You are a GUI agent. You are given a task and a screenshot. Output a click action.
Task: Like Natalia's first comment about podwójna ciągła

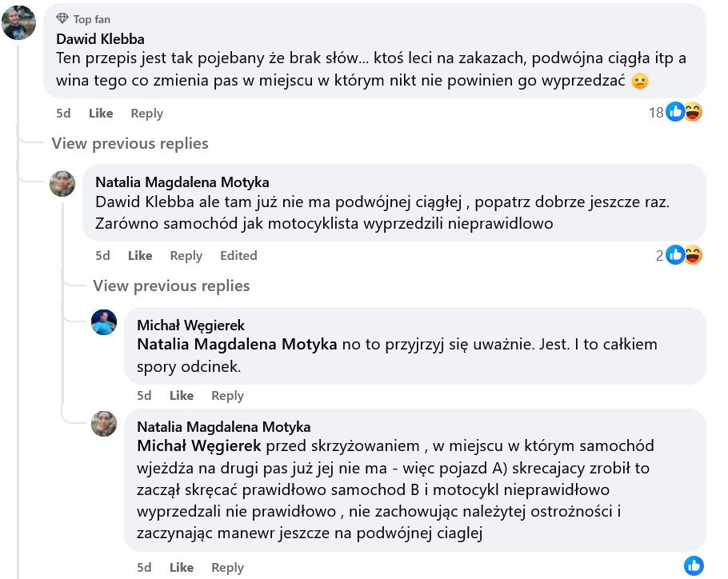140,256
